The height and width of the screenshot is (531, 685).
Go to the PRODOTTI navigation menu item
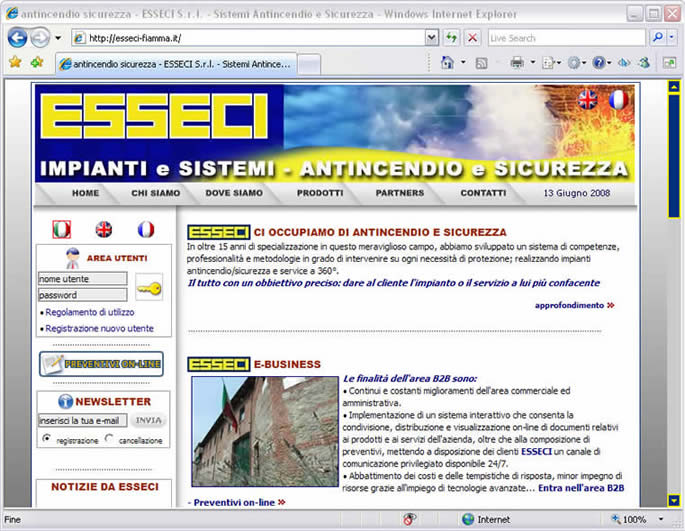pyautogui.click(x=320, y=192)
